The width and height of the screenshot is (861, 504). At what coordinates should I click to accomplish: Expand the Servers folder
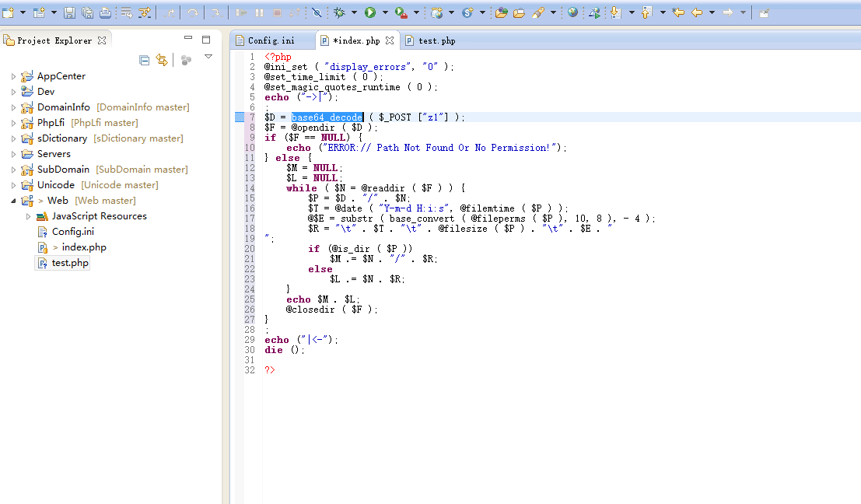pyautogui.click(x=14, y=154)
